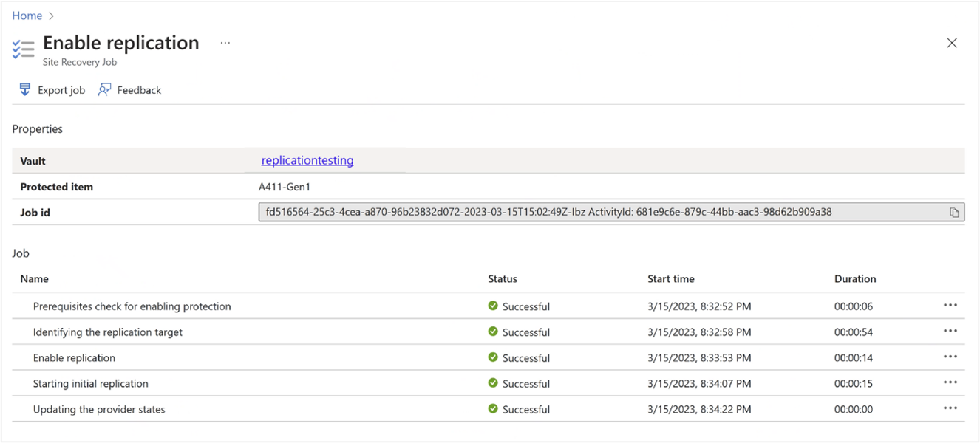Click the Export job download icon
980x443 pixels.
(24, 90)
